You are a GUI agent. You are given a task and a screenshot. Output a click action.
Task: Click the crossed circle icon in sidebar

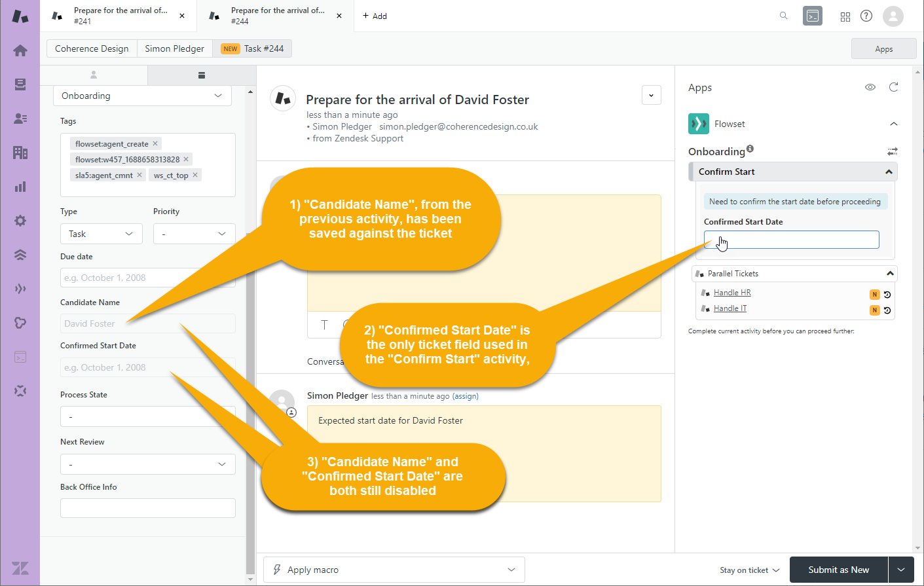pyautogui.click(x=20, y=391)
